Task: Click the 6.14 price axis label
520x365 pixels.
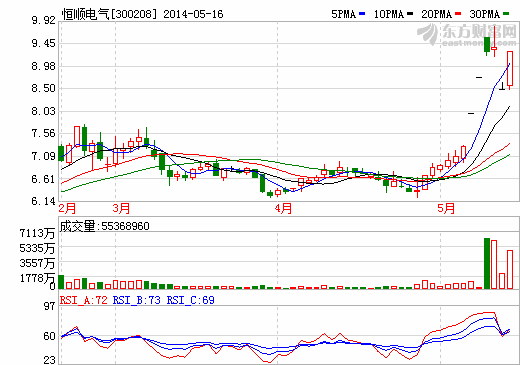Action: pos(43,201)
